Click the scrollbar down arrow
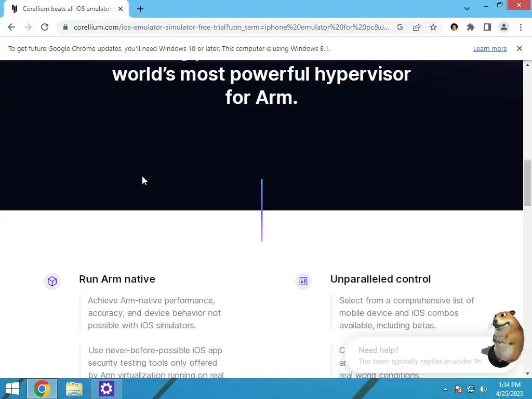 pos(527,374)
